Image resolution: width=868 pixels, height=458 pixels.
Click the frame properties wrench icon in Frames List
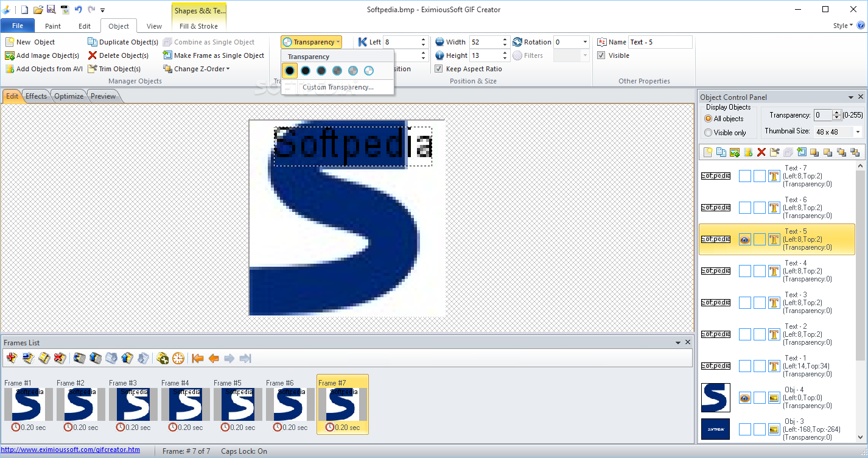click(x=163, y=358)
